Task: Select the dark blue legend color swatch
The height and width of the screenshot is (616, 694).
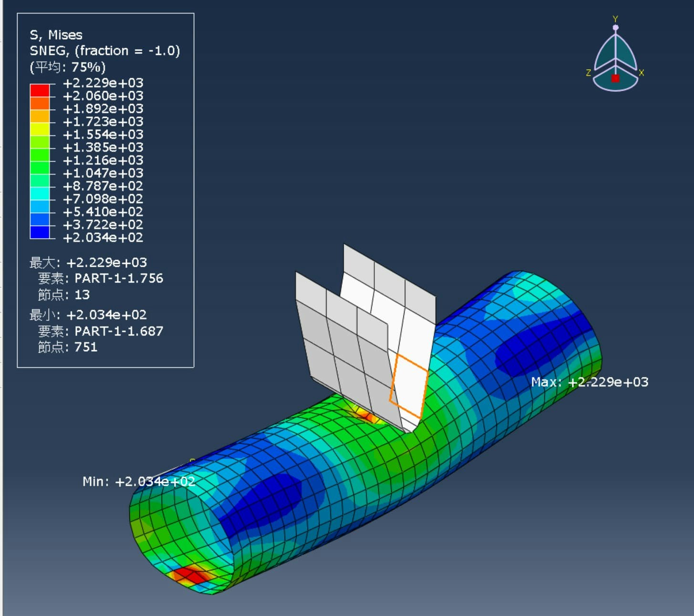Action: (40, 232)
